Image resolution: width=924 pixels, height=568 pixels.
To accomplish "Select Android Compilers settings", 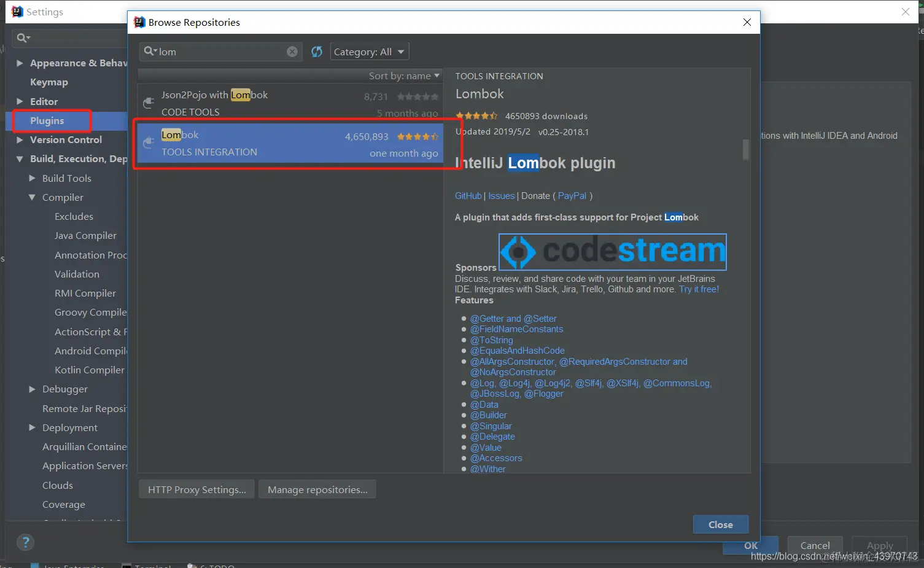I will coord(90,351).
